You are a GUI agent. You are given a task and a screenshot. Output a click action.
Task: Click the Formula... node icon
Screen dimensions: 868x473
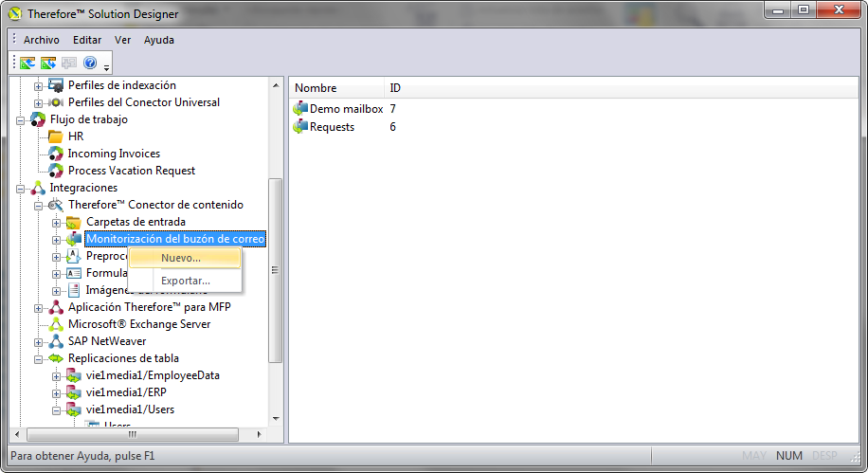click(74, 273)
